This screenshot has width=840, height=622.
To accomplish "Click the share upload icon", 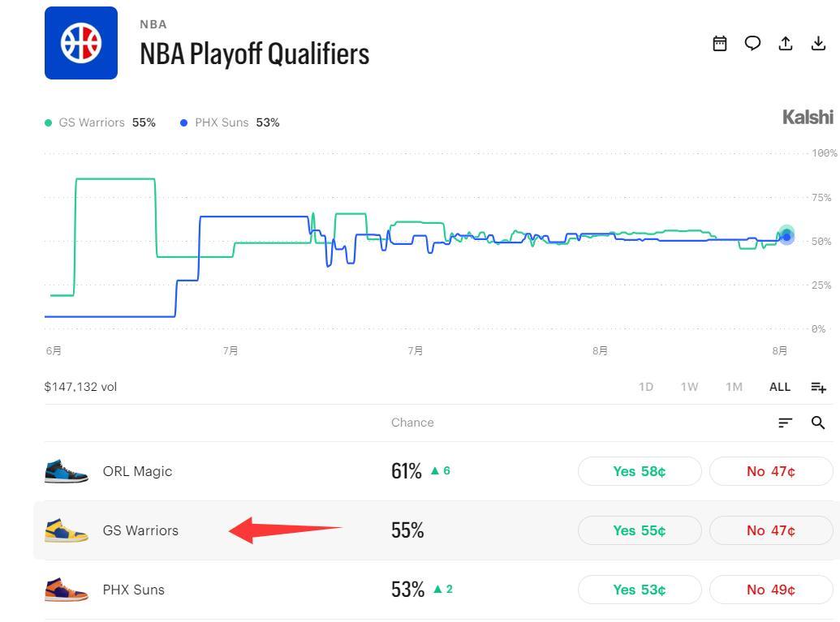I will 786,43.
